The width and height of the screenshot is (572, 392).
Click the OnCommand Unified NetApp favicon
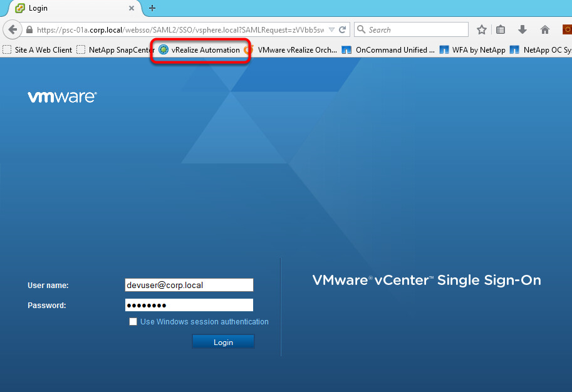tap(346, 50)
